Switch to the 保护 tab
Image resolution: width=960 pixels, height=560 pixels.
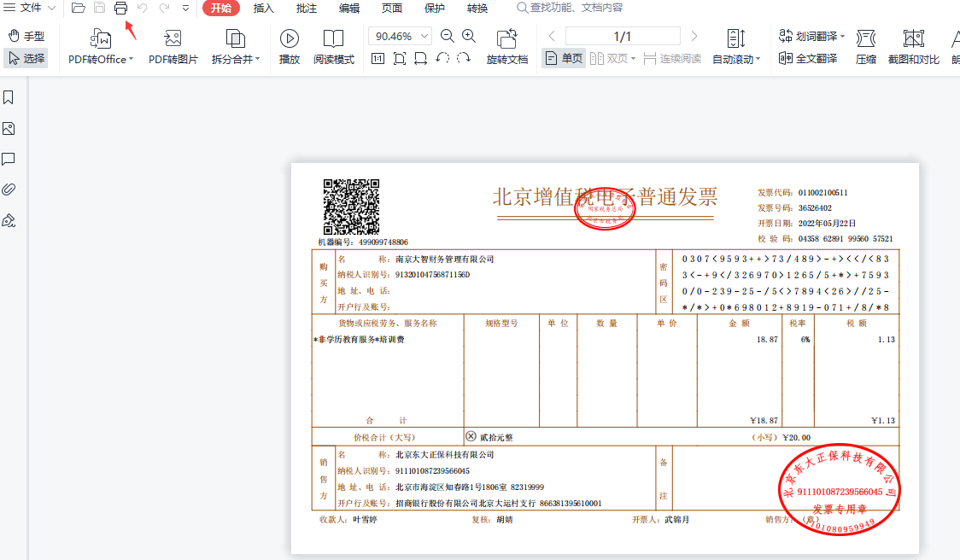pos(435,8)
